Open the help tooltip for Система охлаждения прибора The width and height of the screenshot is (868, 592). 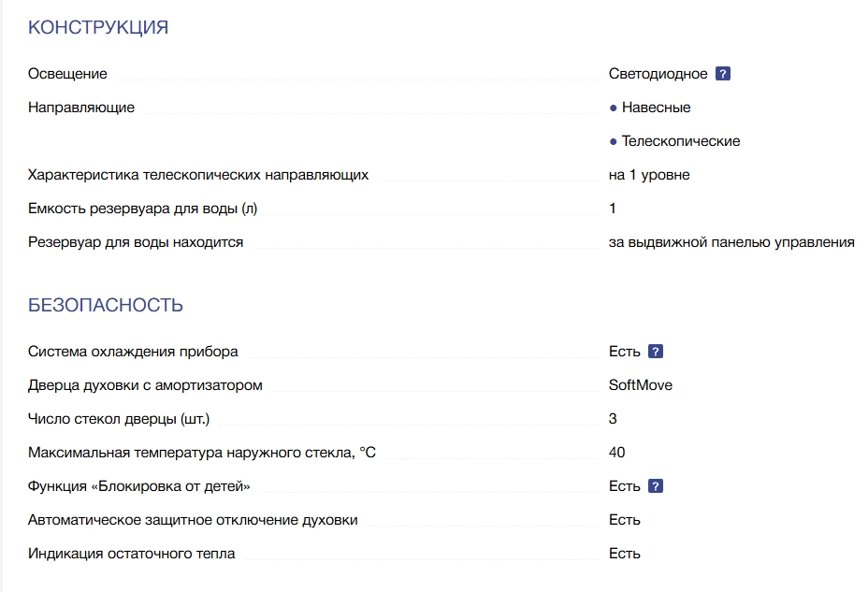[x=656, y=352]
